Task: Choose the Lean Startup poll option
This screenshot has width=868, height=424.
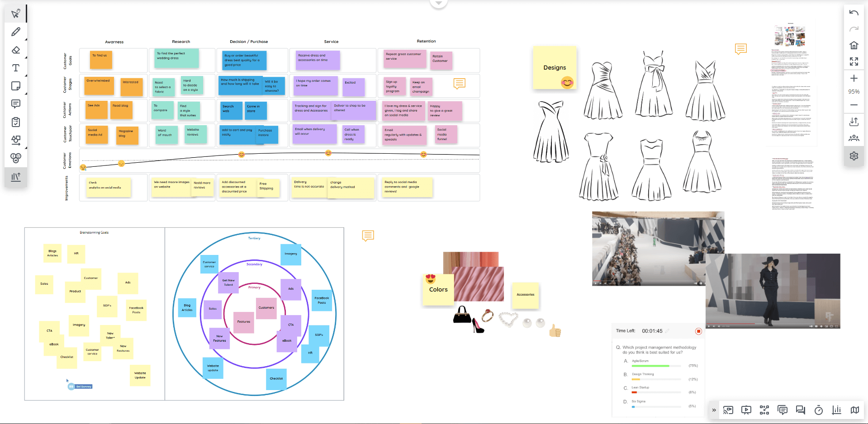Action: coord(640,387)
